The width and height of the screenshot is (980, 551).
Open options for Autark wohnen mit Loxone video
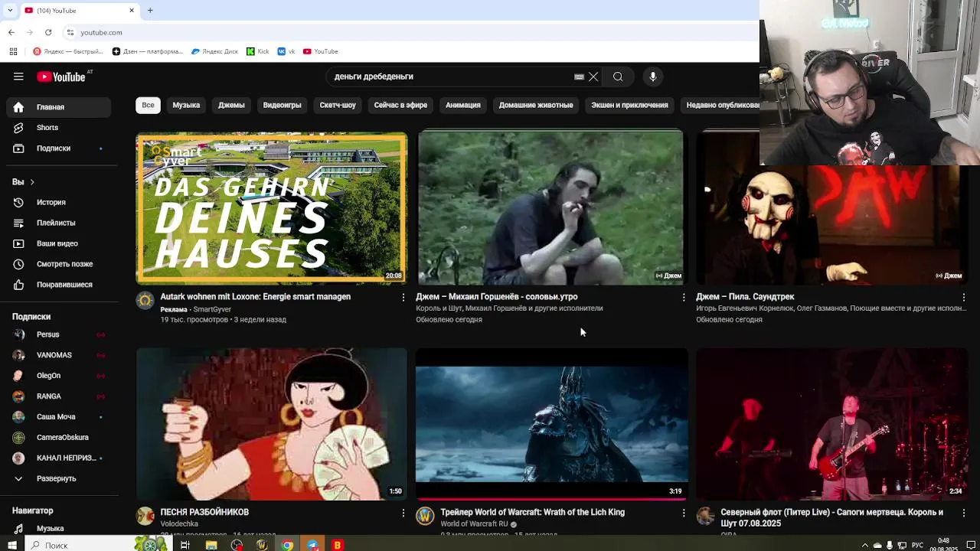[403, 297]
